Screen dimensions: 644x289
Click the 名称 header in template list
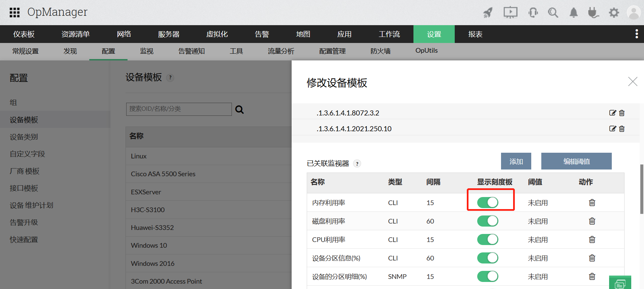click(136, 136)
